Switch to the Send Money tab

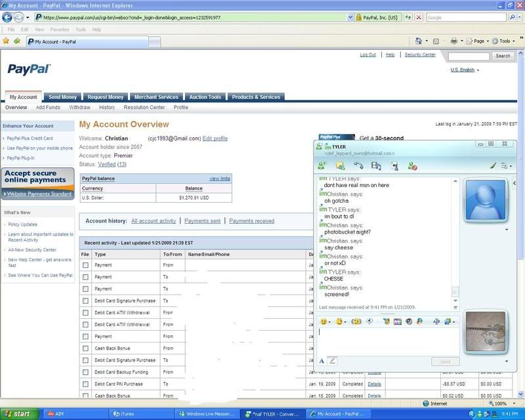[x=63, y=97]
